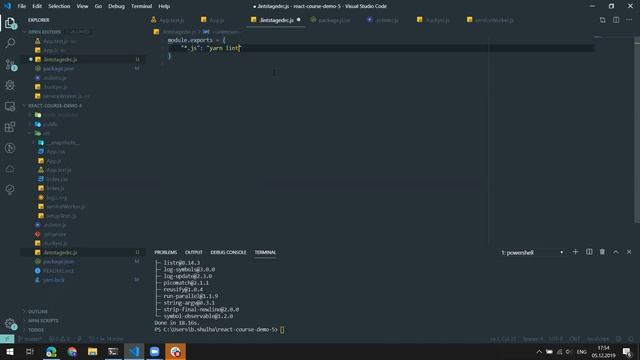Expand the public folder

(50, 124)
